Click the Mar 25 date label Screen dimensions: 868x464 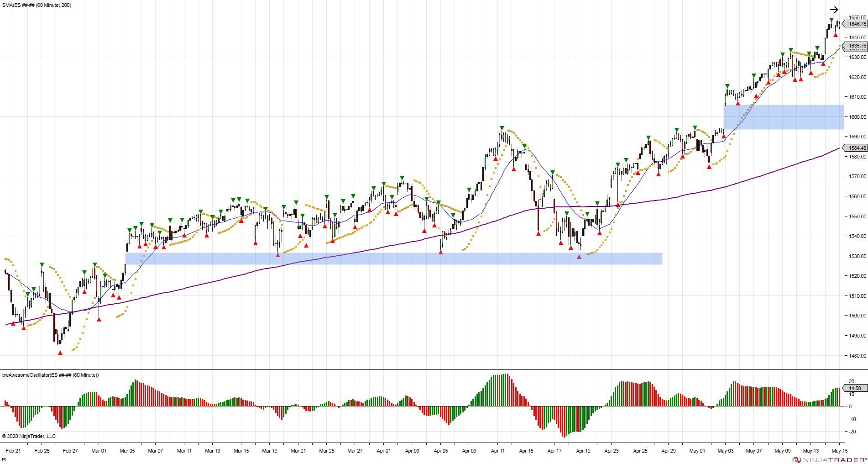tap(327, 451)
